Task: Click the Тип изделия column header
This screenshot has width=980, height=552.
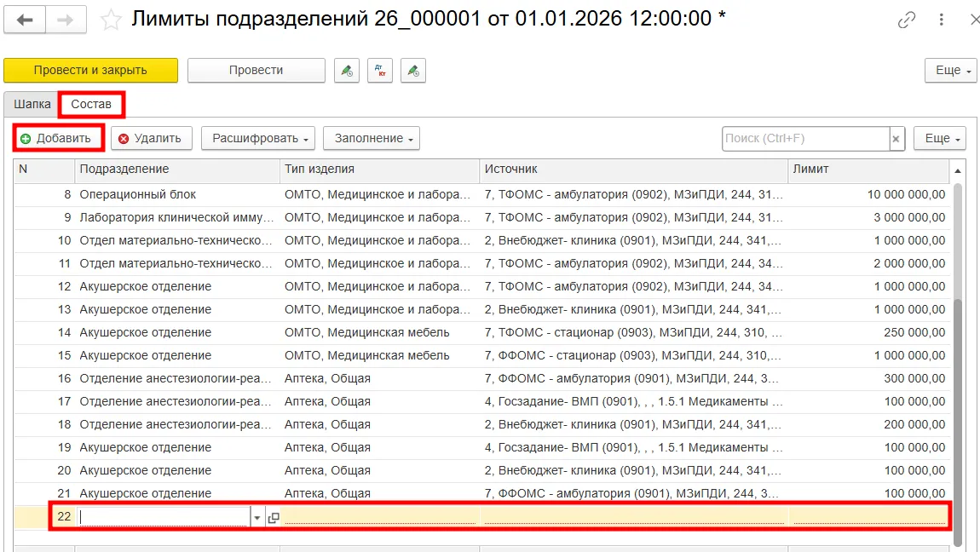Action: 379,170
